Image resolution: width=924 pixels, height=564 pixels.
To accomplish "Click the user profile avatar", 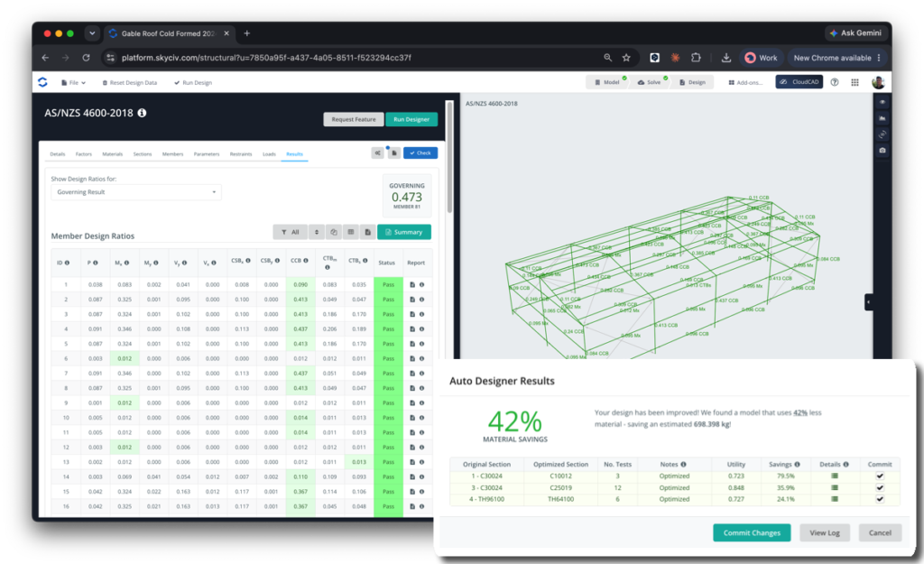I will (x=878, y=82).
